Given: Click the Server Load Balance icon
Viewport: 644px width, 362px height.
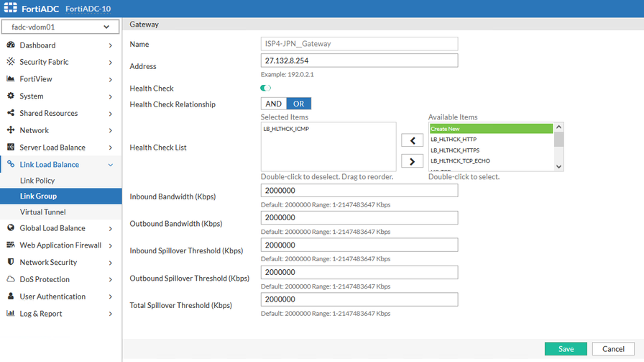Looking at the screenshot, I should pyautogui.click(x=11, y=147).
